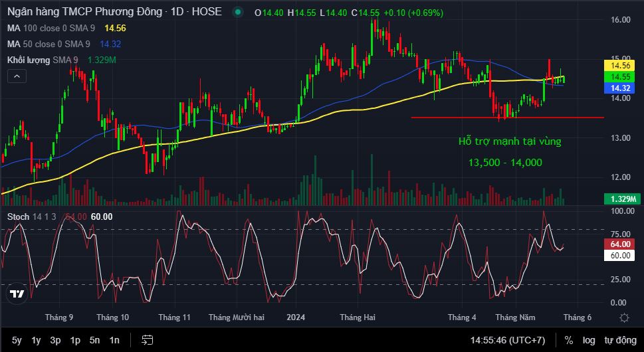This screenshot has height=352, width=644.
Task: Open timezone menu at 14:55:46 (UTC+7)
Action: point(508,340)
